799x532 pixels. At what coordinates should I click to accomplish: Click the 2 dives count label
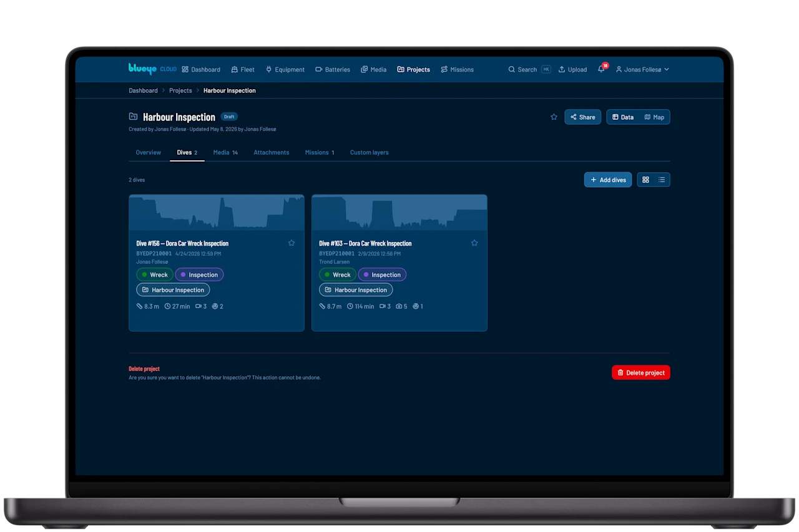[137, 180]
